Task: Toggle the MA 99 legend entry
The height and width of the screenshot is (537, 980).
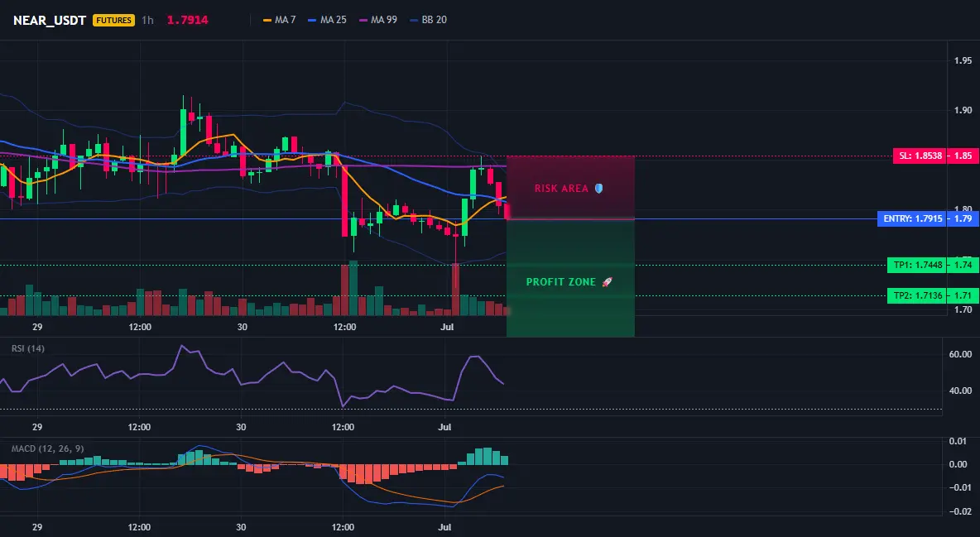Action: click(x=378, y=20)
